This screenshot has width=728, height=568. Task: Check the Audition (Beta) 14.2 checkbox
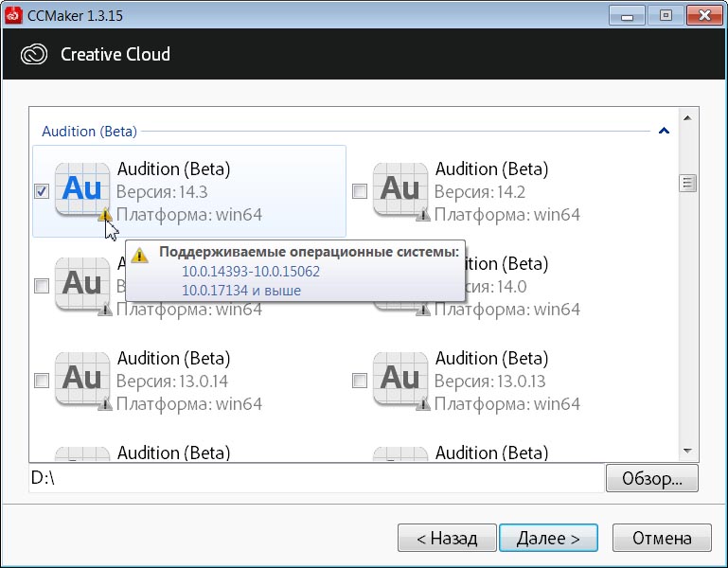[360, 191]
